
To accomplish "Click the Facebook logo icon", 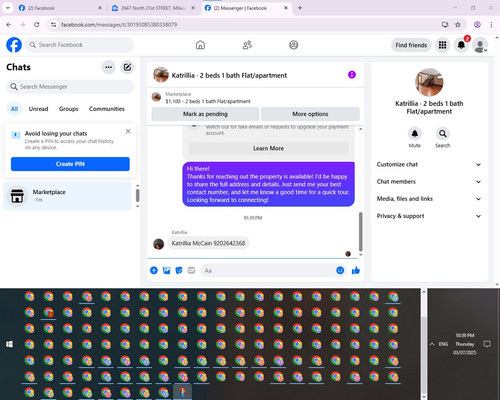I will 14,45.
